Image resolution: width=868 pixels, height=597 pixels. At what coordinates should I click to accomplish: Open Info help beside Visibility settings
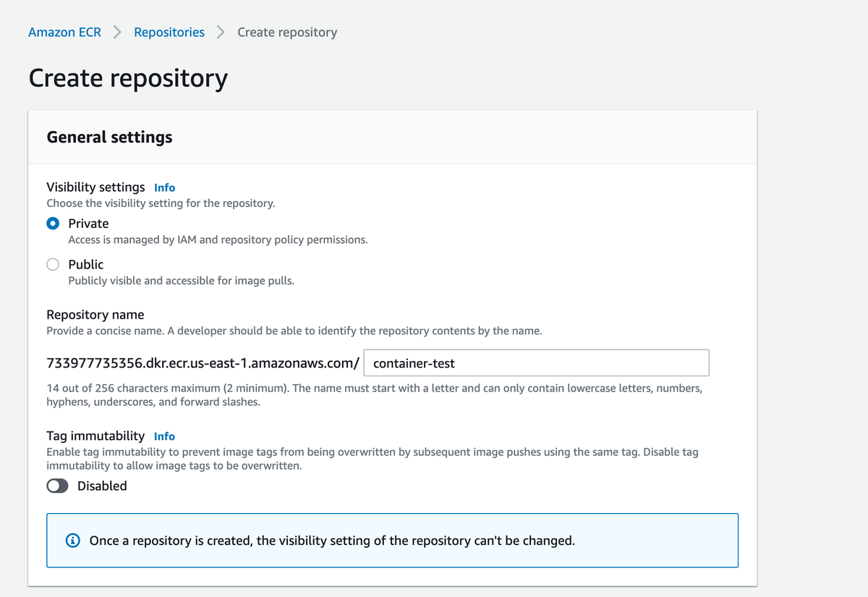coord(164,187)
